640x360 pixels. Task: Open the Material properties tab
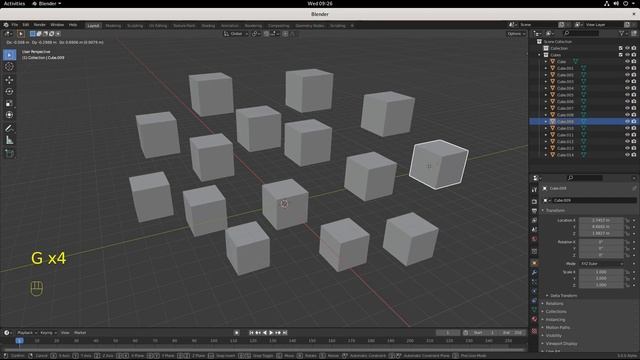(x=534, y=320)
